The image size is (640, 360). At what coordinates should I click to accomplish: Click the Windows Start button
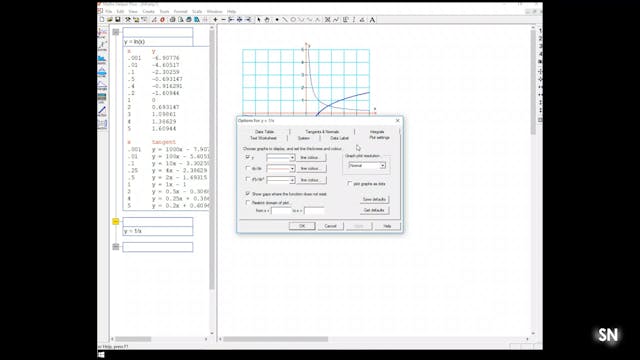(101, 355)
